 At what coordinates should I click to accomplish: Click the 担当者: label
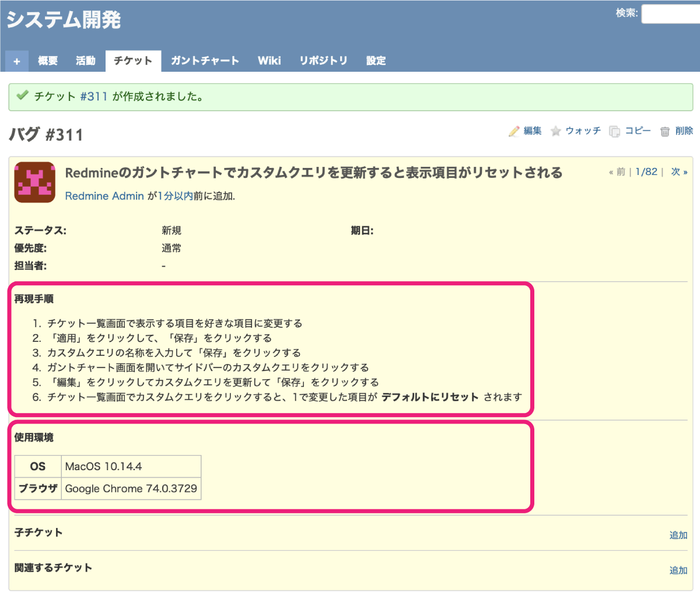tap(30, 265)
